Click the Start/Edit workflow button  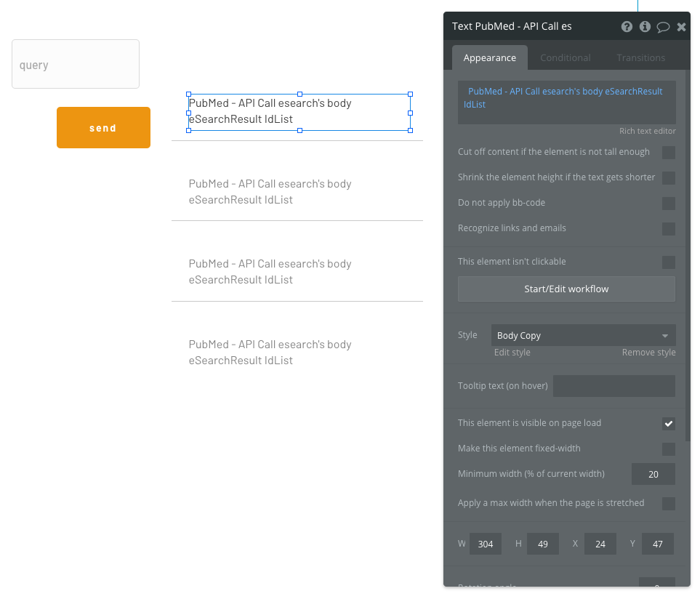point(566,289)
